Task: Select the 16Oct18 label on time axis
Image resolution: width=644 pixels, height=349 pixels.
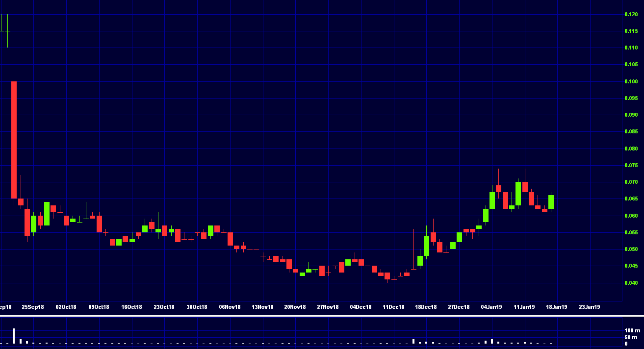Action: [131, 307]
